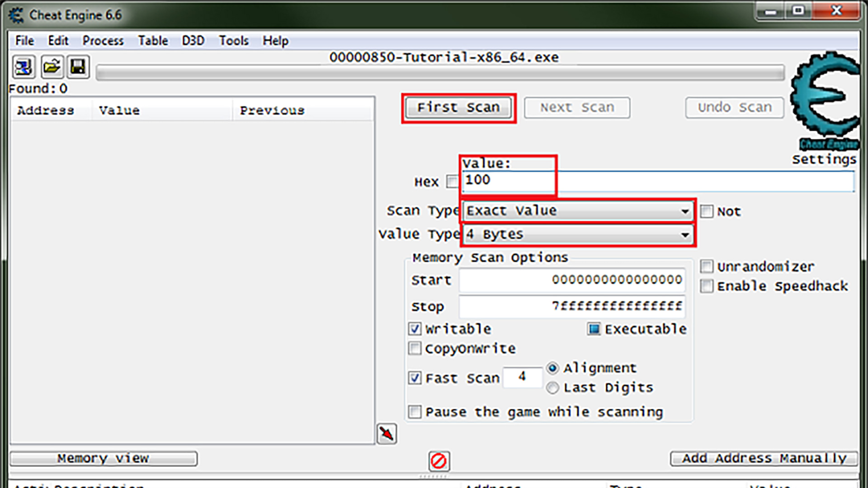Open the File menu

click(x=24, y=41)
